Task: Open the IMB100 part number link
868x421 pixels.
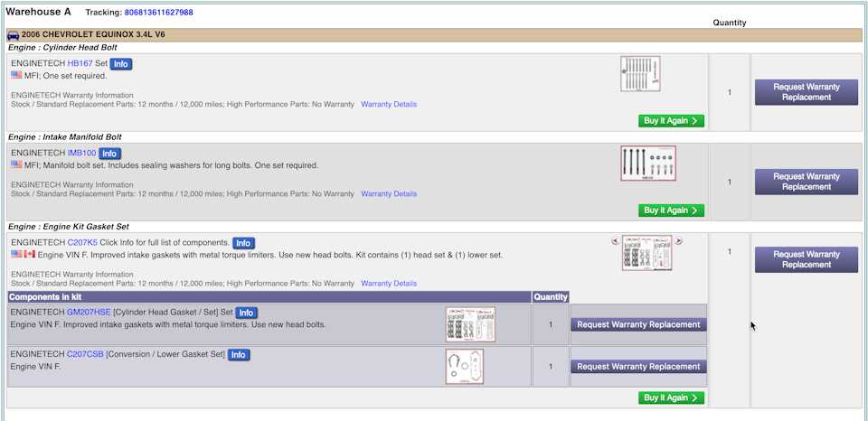Action: (x=81, y=154)
